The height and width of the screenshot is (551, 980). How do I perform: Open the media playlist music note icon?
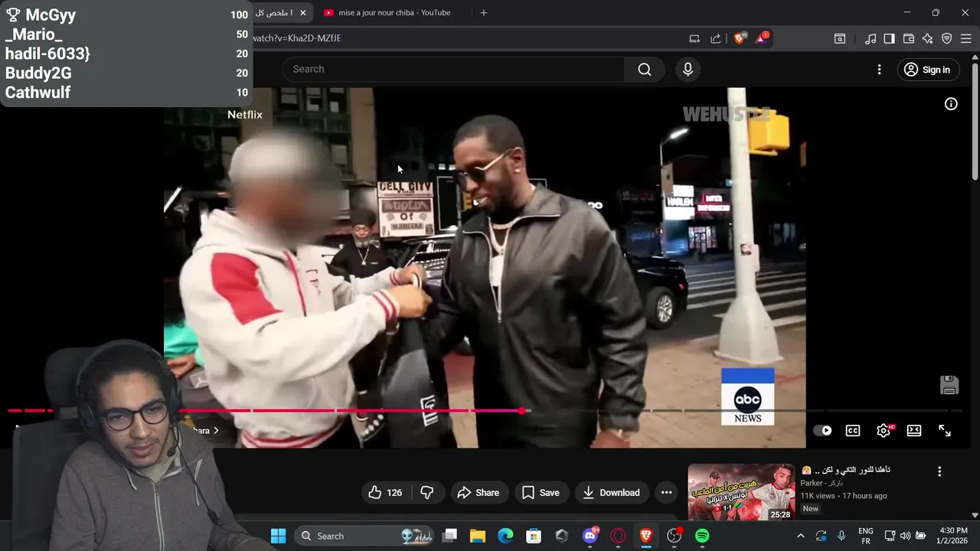[871, 38]
